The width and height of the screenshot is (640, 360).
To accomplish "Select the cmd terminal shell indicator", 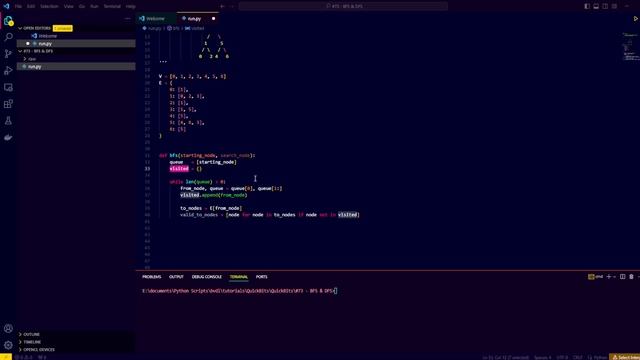I will (596, 277).
